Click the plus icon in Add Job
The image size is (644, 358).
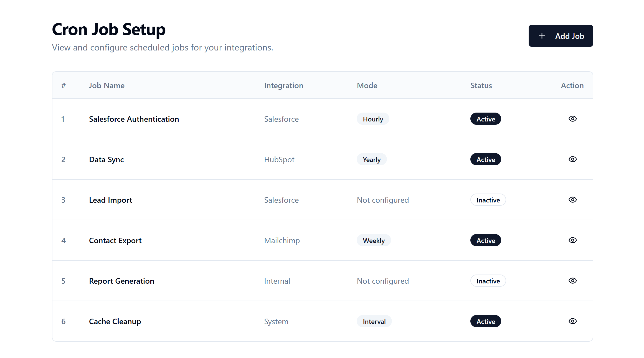tap(542, 36)
